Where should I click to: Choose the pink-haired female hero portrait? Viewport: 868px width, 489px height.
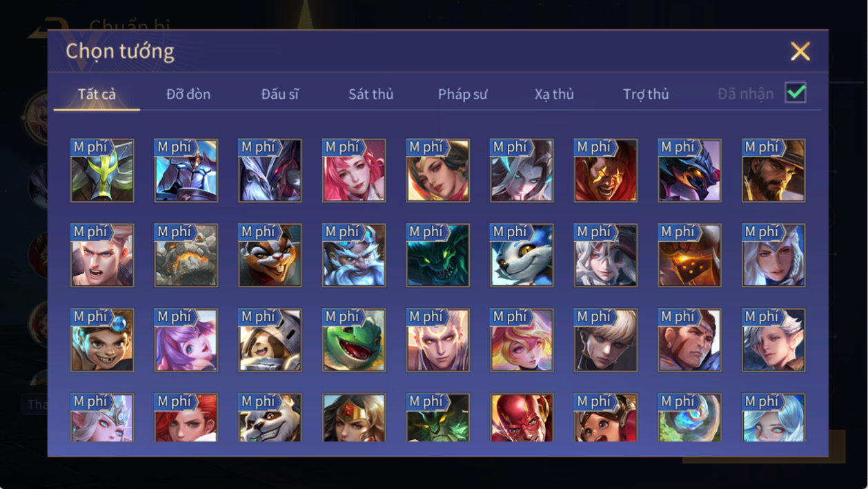[x=354, y=171]
